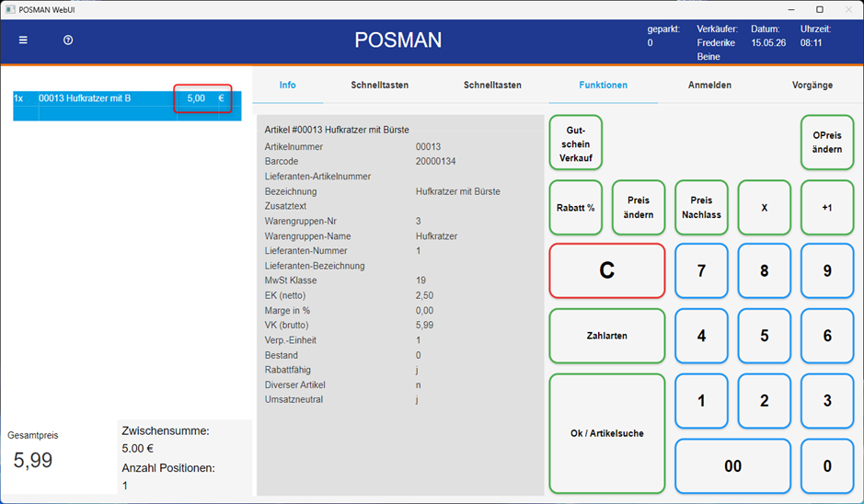Open the Vorgänge tab

(812, 85)
